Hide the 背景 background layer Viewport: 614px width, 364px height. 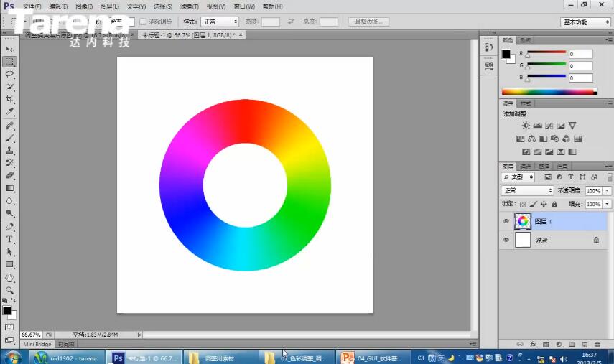pos(506,240)
